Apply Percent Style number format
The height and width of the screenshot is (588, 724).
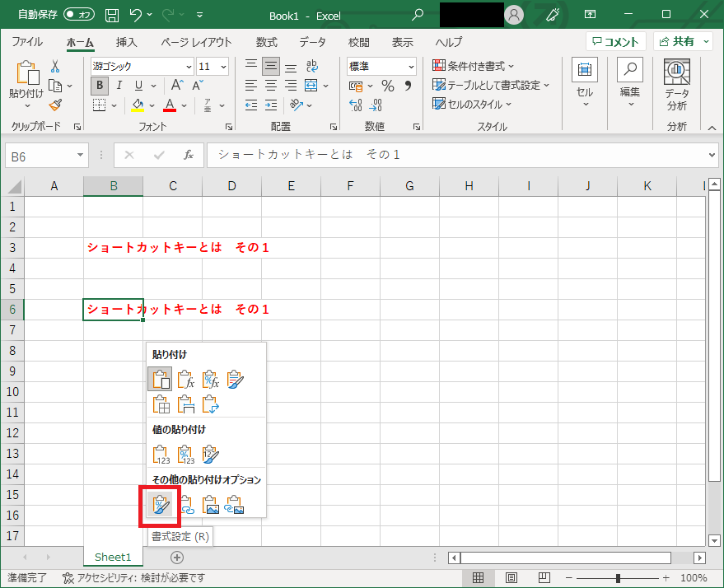point(388,86)
